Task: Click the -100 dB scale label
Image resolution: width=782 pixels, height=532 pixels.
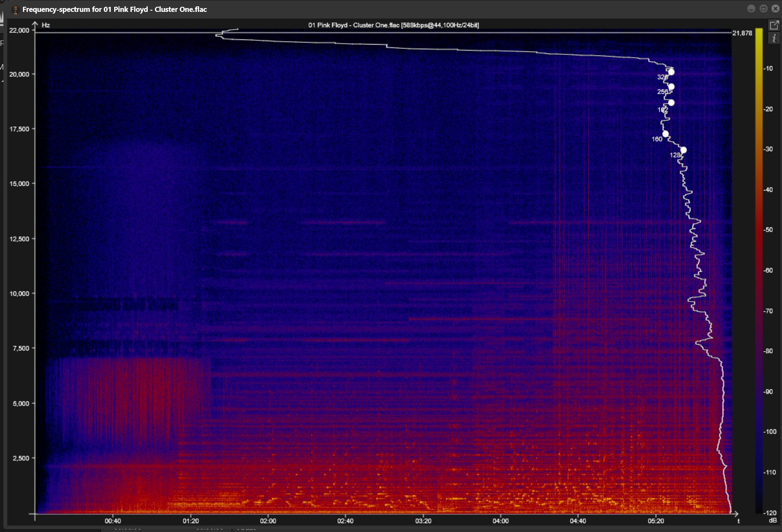Action: (770, 431)
